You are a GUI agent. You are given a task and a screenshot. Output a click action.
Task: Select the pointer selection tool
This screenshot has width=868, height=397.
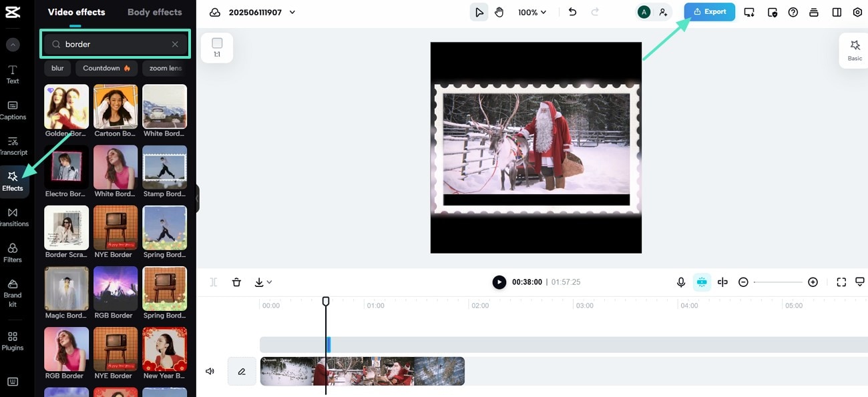click(x=479, y=12)
